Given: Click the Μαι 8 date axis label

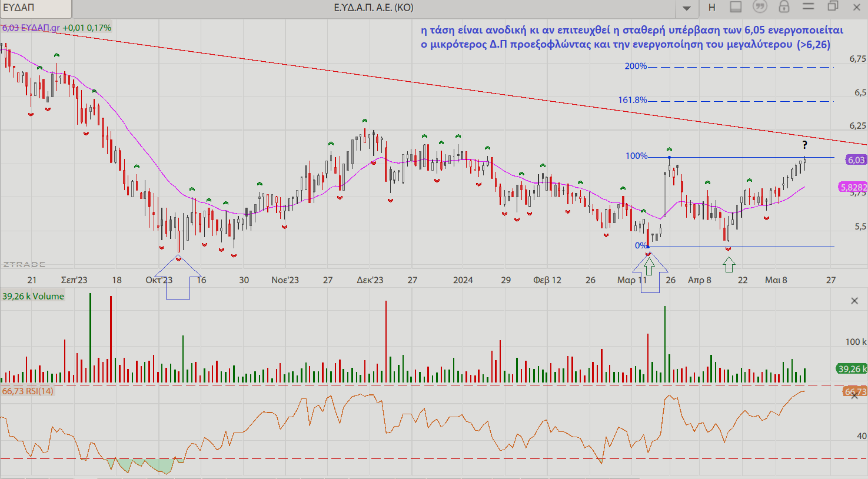Looking at the screenshot, I should [776, 280].
